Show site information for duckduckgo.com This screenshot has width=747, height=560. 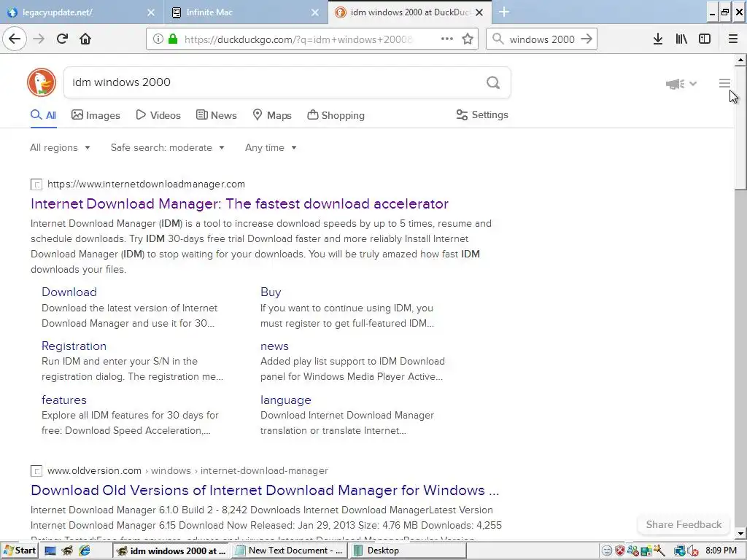click(x=158, y=39)
